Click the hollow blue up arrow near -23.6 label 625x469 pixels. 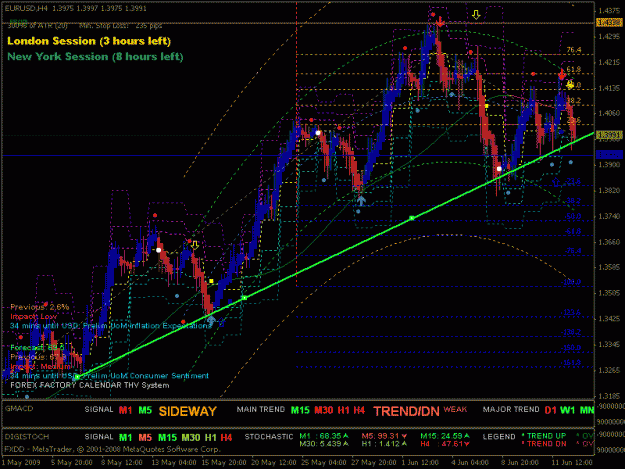556,182
